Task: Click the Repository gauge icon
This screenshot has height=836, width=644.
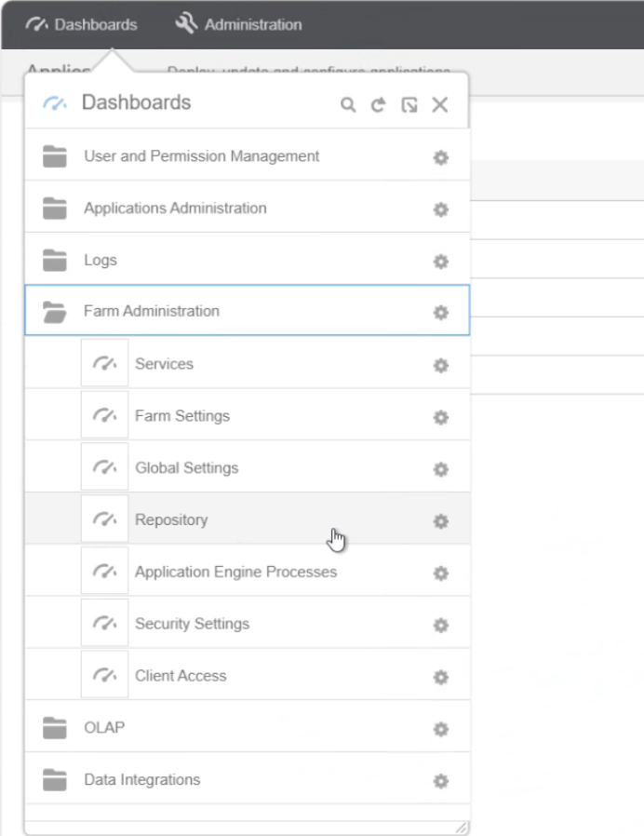Action: 104,519
